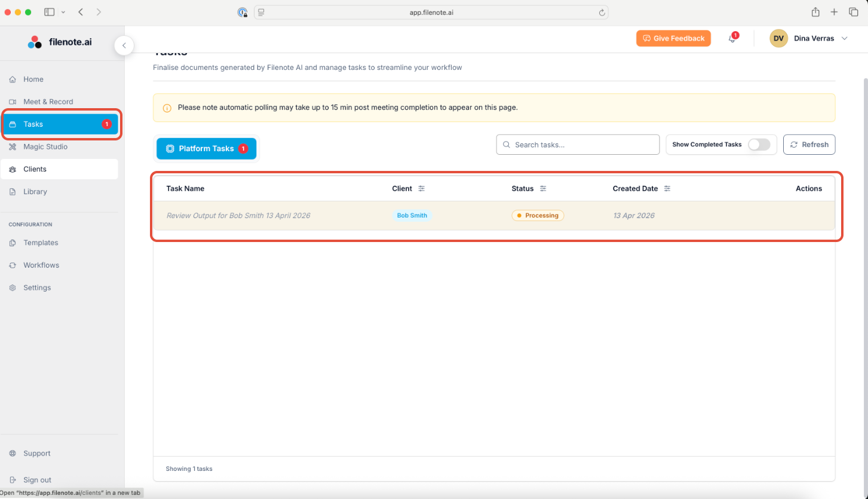Screen dimensions: 868x499
Task: Open the Safari Share menu
Action: [x=815, y=12]
